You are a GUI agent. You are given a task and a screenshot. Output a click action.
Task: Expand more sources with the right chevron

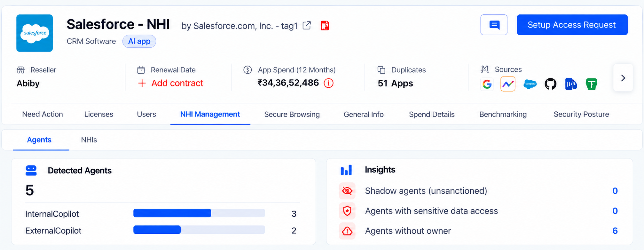(x=623, y=78)
